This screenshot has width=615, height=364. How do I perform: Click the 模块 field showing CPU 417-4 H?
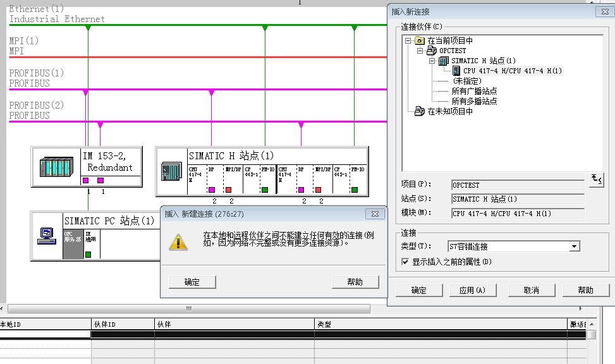[518, 214]
